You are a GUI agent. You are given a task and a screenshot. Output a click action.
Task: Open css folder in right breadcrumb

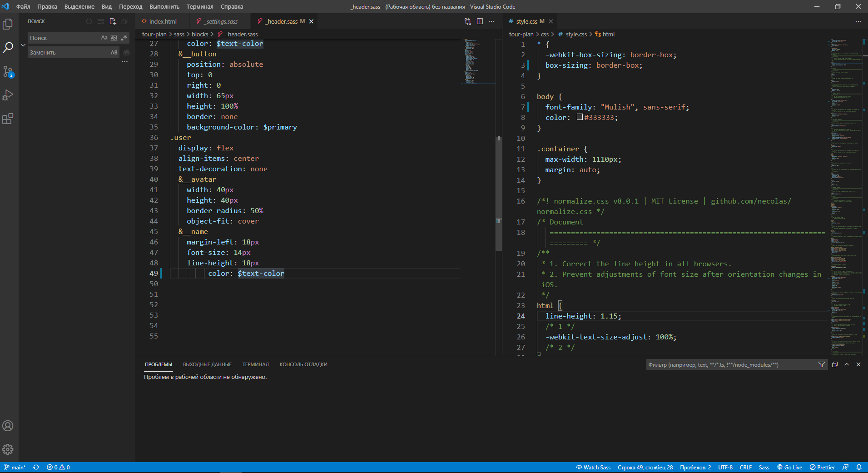545,34
